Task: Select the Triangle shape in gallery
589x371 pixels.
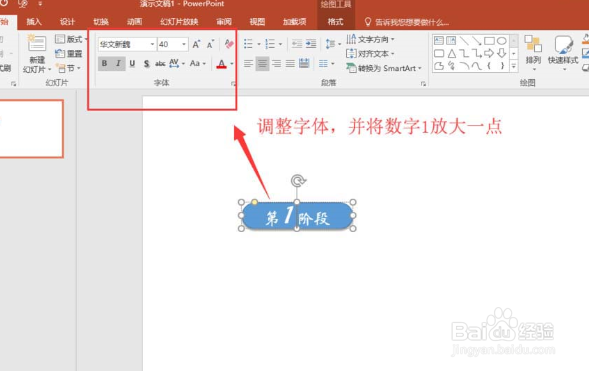Action: [452, 53]
